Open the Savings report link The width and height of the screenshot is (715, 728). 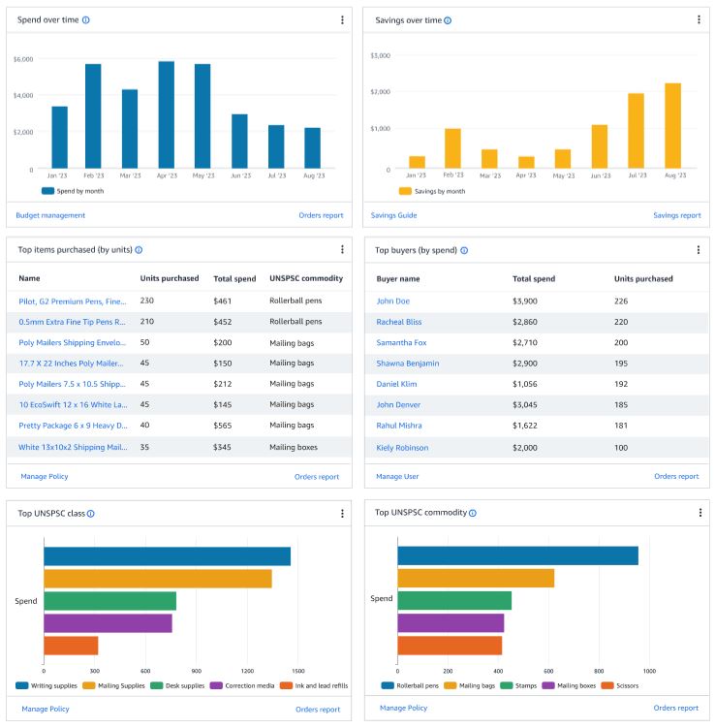tap(677, 215)
